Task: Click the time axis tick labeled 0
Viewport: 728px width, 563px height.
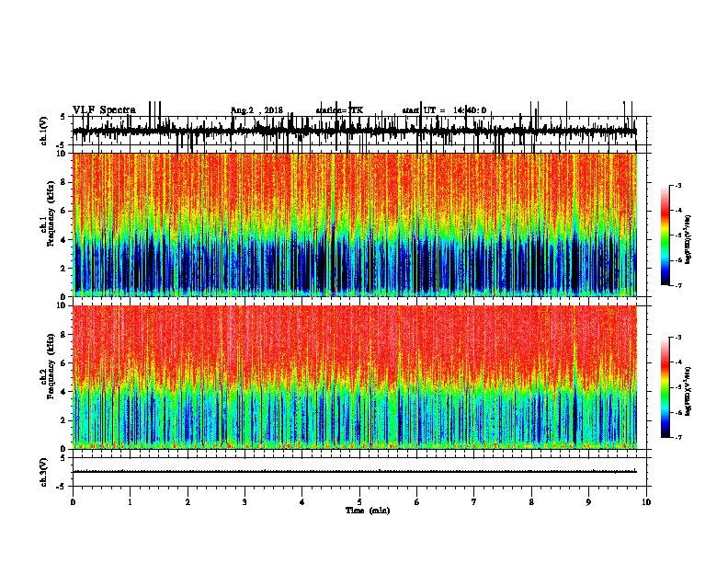Action: coord(73,502)
